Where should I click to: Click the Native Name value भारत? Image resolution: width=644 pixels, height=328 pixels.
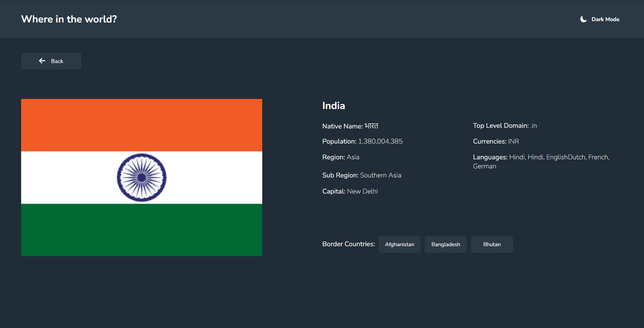click(x=371, y=126)
